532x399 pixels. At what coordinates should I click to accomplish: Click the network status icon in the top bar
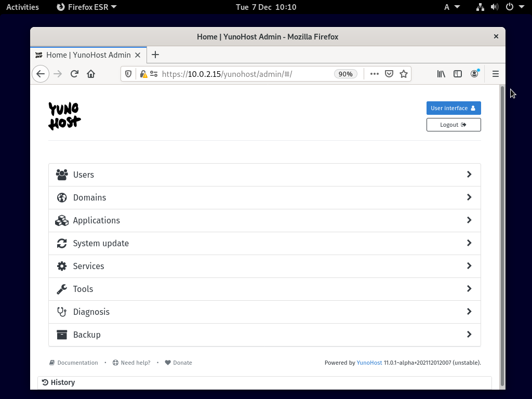click(480, 7)
